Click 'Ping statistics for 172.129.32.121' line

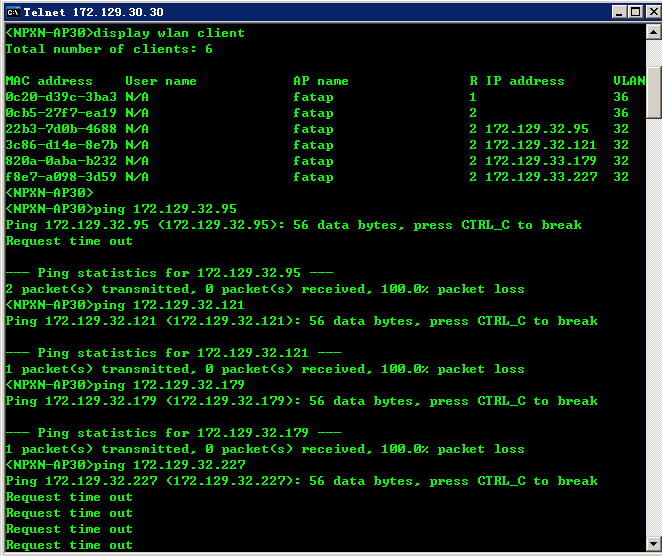(174, 353)
